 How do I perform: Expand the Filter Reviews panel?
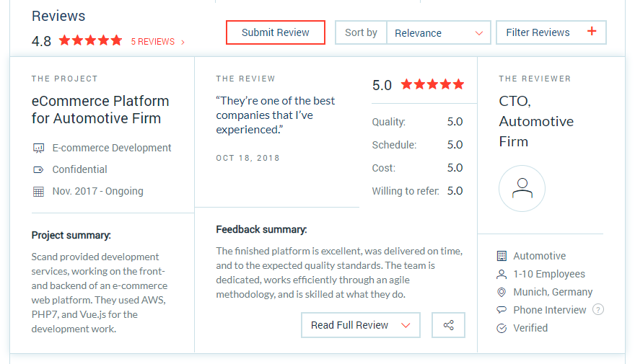tap(551, 32)
